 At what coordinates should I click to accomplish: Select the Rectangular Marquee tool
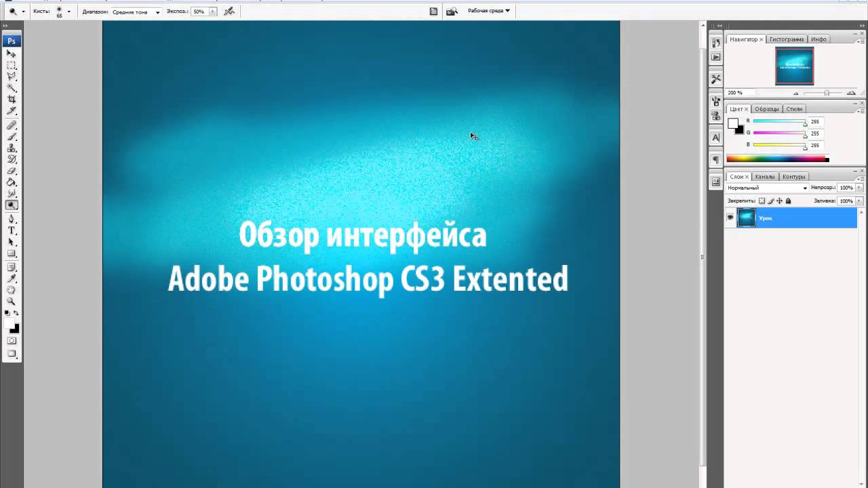(x=12, y=65)
